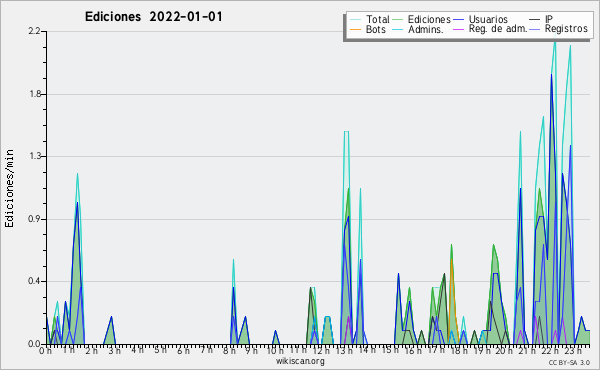Click the 'CC BY-SA 3.0' license text

coord(569,362)
